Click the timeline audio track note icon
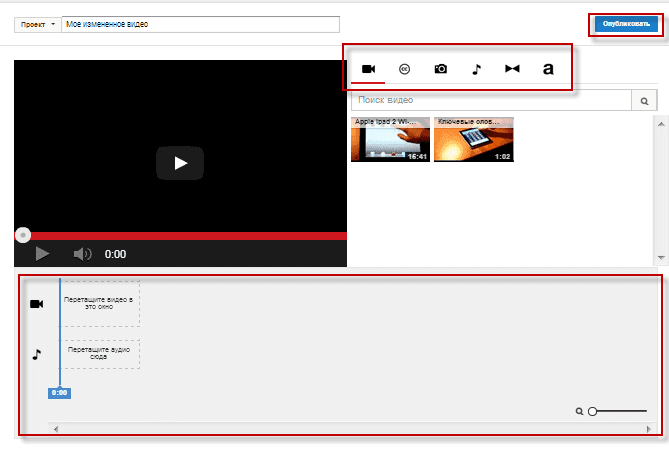Image resolution: width=669 pixels, height=450 pixels. coord(37,354)
